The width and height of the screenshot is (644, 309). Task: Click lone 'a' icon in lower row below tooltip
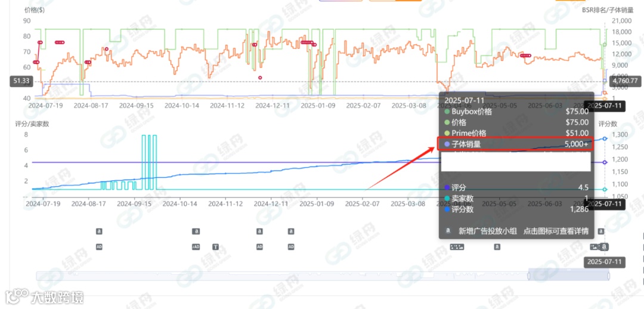click(497, 247)
